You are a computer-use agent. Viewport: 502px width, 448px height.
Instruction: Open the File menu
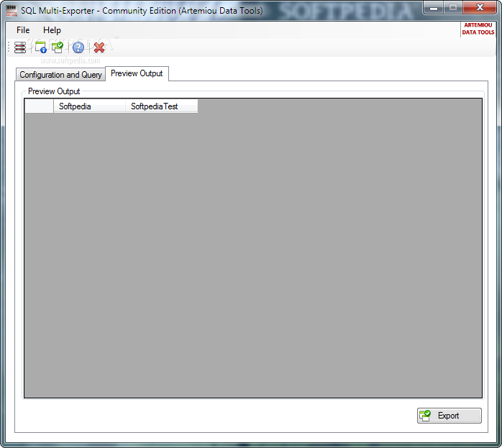click(x=23, y=30)
